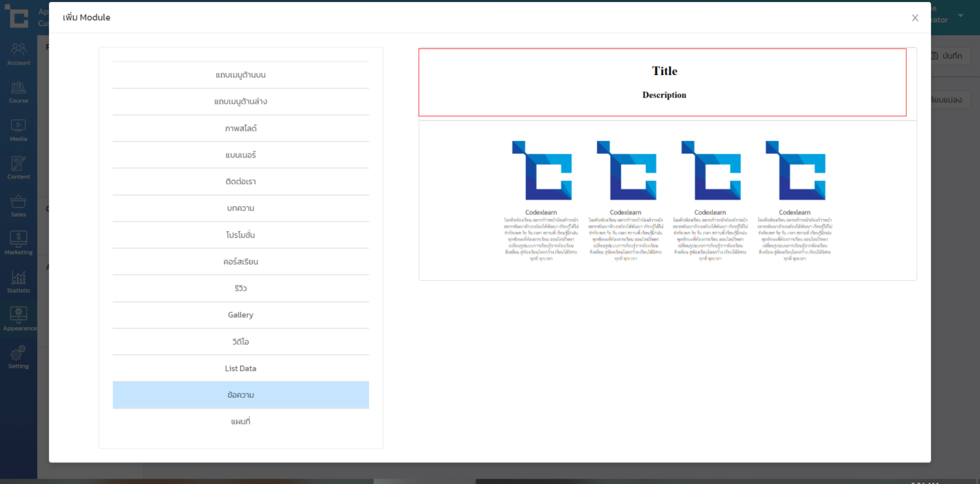Select the ภาพสไลด์ module option
This screenshot has width=980, height=484.
241,128
